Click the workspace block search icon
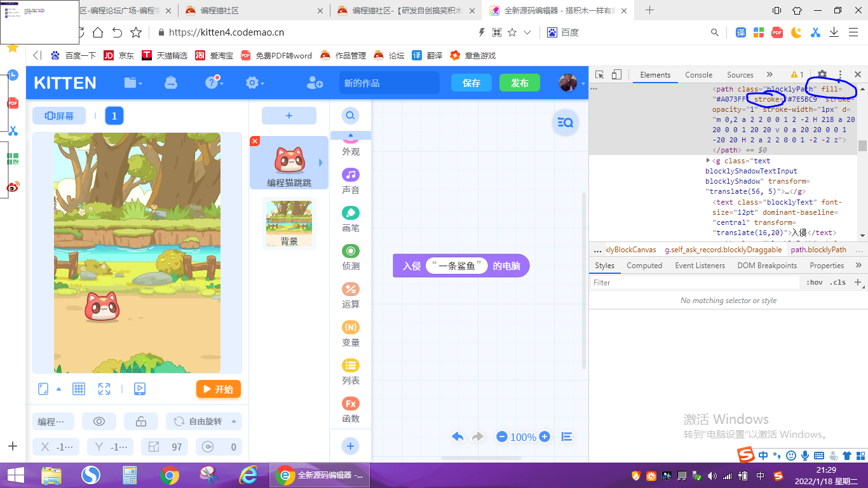Screen dimensions: 868x488 tap(565, 123)
